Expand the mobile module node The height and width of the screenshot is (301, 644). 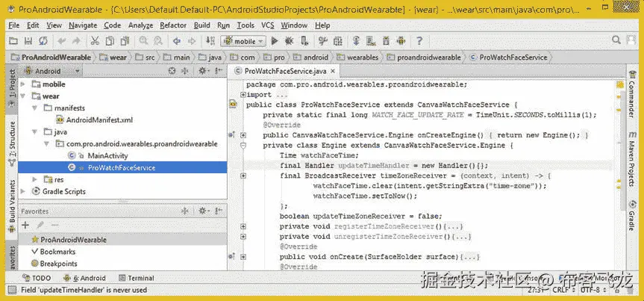tap(23, 84)
